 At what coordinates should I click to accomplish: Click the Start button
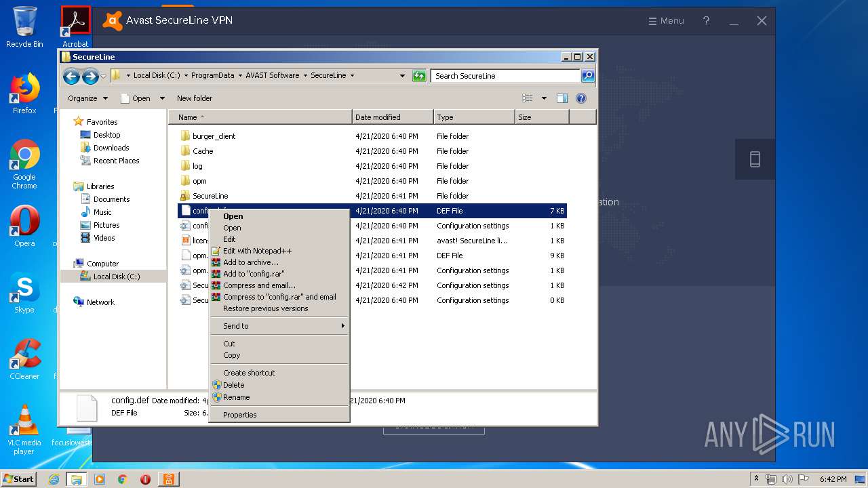[x=19, y=479]
